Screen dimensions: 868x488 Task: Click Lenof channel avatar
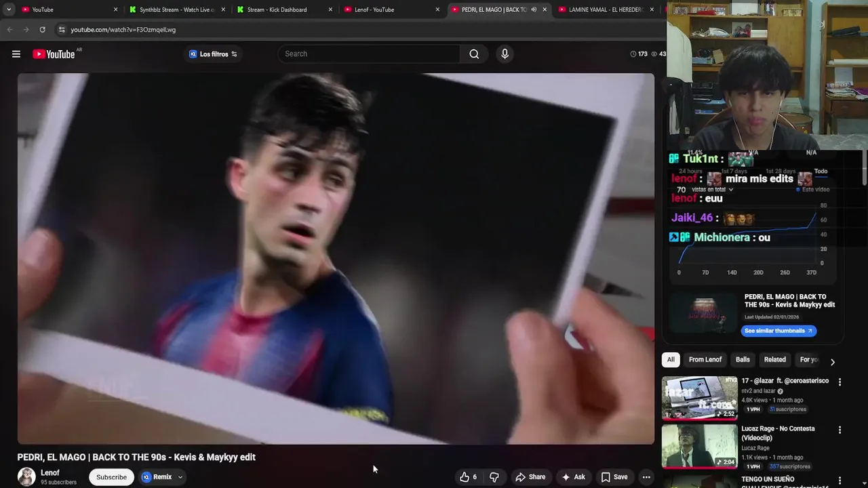coord(26,476)
